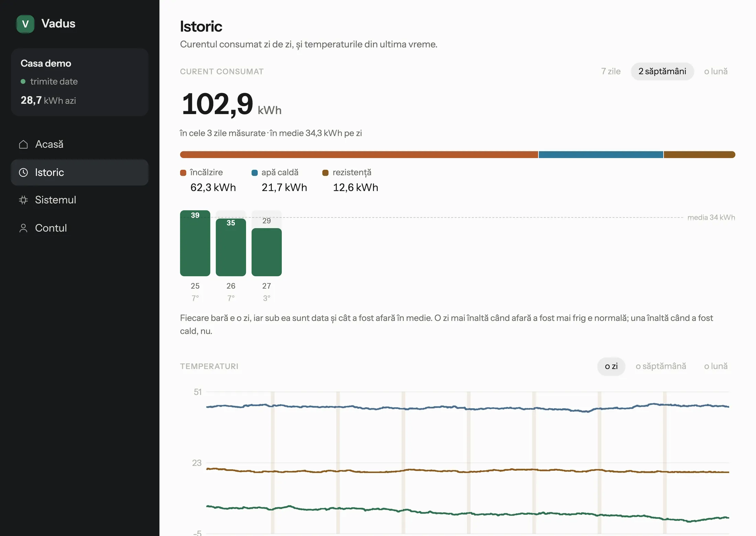The image size is (756, 536).
Task: Select 'o zi' temperature range
Action: pos(611,366)
